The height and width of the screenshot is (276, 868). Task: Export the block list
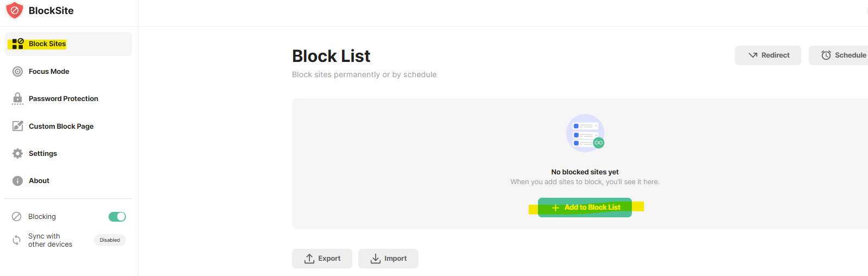322,259
